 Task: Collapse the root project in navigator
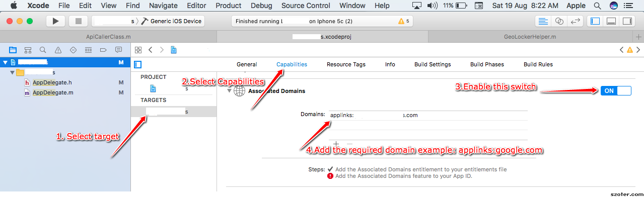(x=6, y=62)
